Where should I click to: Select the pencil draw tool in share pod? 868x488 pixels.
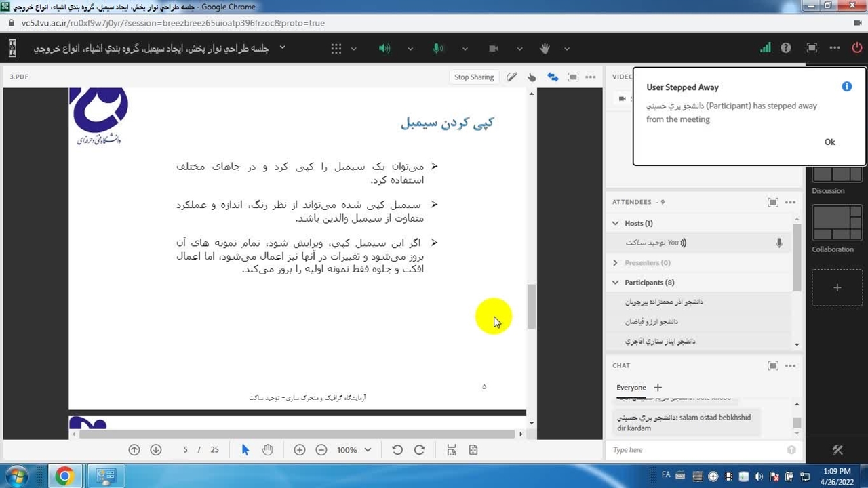click(x=512, y=77)
